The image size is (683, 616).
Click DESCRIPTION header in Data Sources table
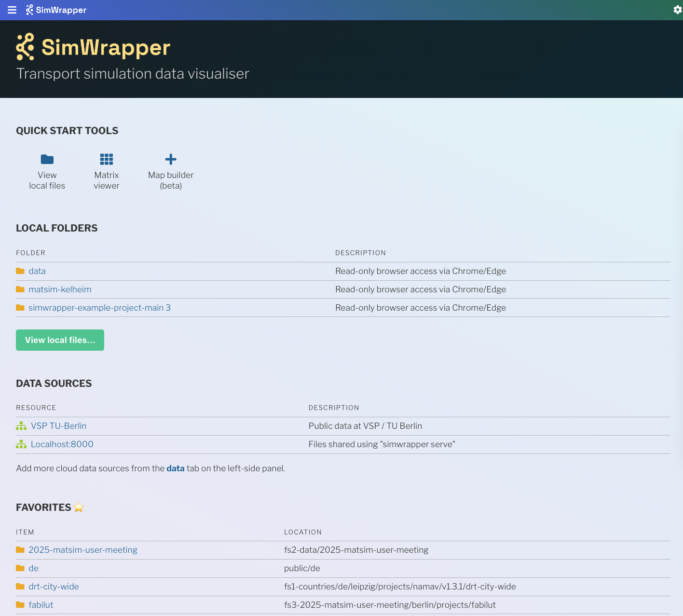[334, 408]
